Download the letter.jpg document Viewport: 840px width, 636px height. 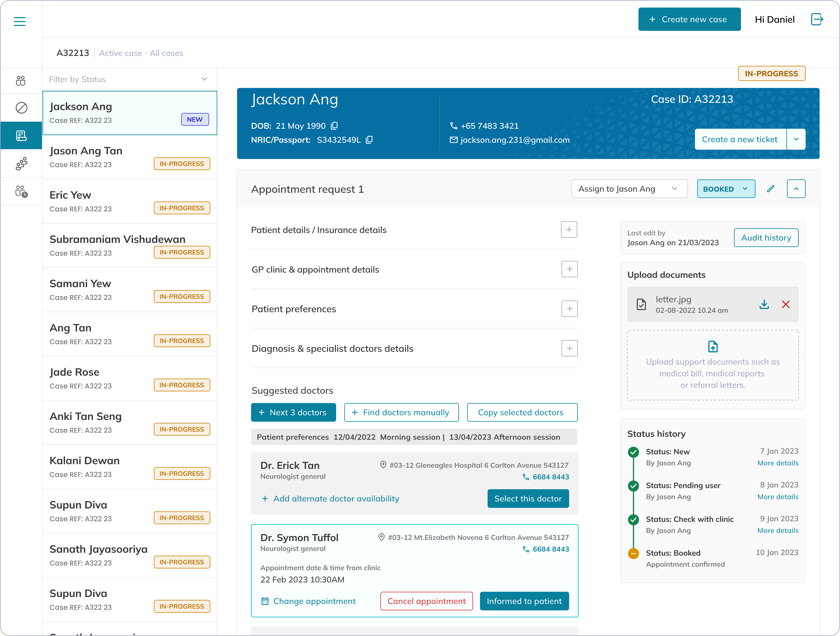[x=764, y=305]
